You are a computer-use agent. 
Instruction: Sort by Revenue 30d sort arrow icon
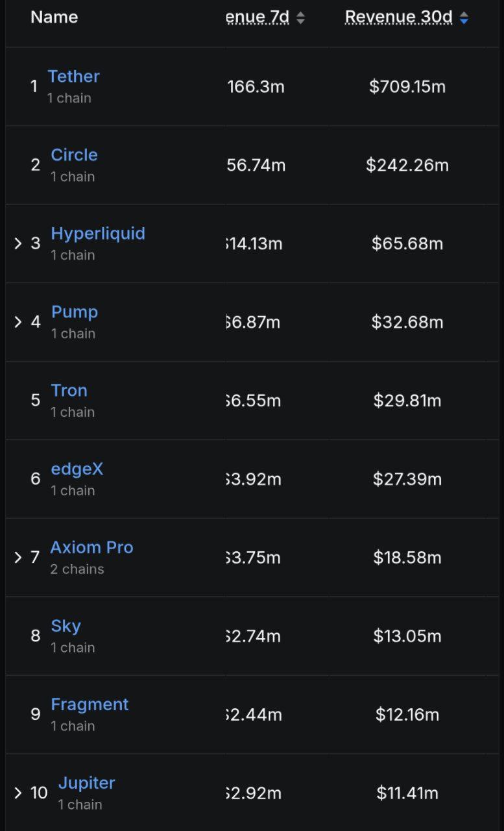464,19
